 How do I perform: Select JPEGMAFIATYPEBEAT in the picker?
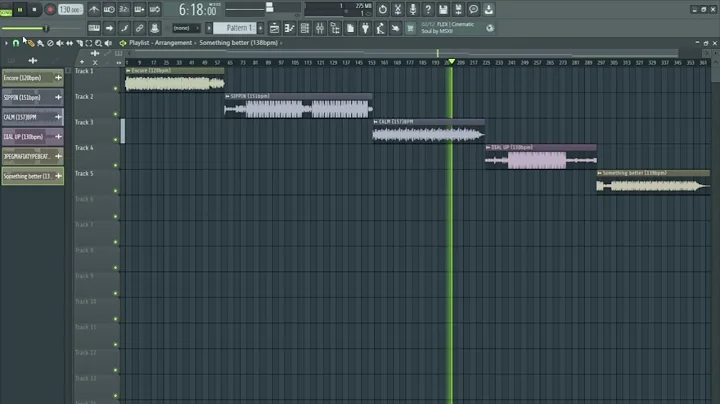33,157
